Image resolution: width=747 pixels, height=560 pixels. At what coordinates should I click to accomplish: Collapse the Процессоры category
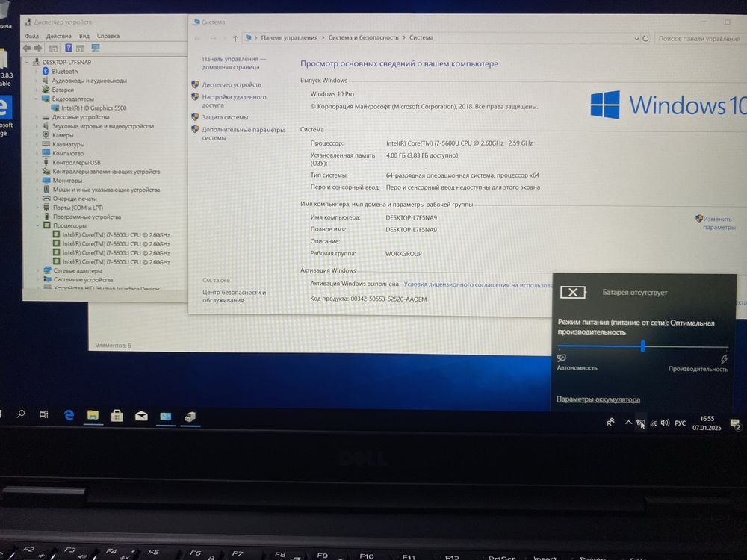[x=37, y=225]
